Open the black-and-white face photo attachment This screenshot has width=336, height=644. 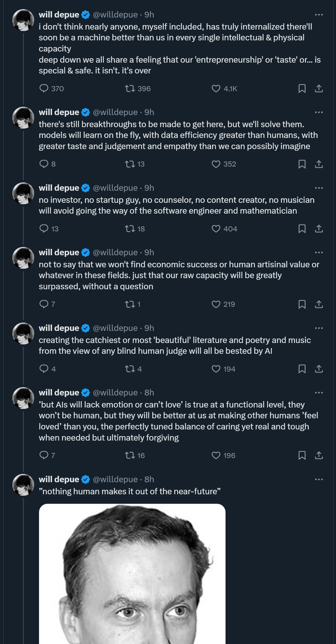click(x=132, y=574)
